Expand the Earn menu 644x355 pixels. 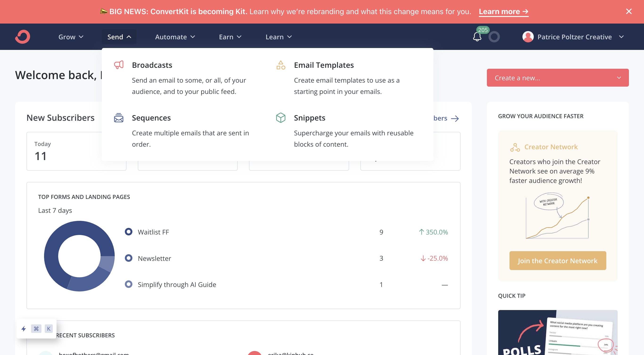click(x=230, y=37)
